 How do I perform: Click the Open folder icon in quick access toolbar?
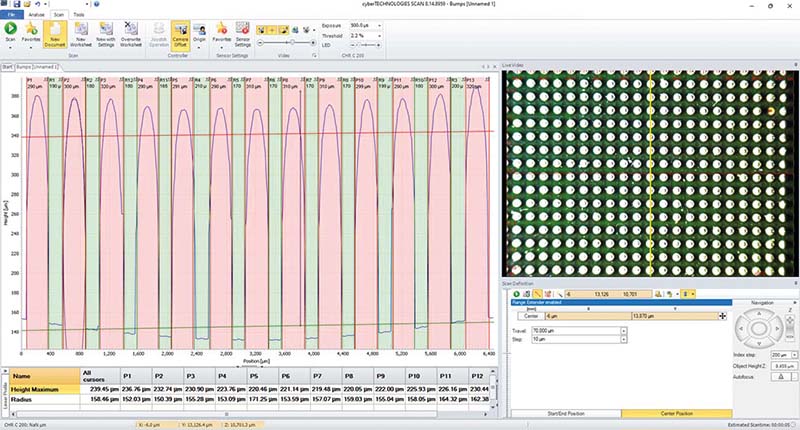point(27,4)
